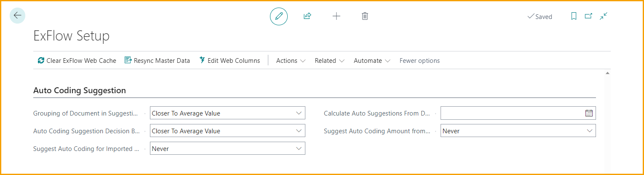Click the trash delete icon

[365, 16]
